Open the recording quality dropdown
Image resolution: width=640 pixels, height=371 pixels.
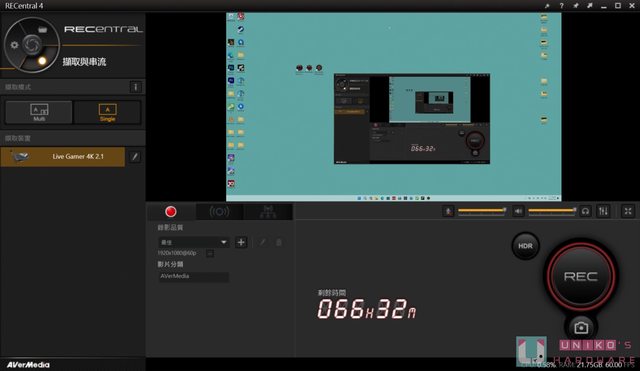coord(193,242)
